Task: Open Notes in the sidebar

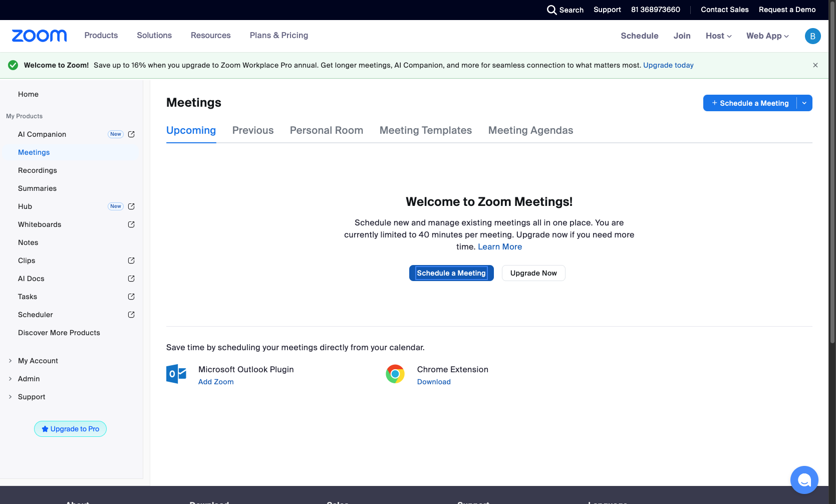Action: pos(28,242)
